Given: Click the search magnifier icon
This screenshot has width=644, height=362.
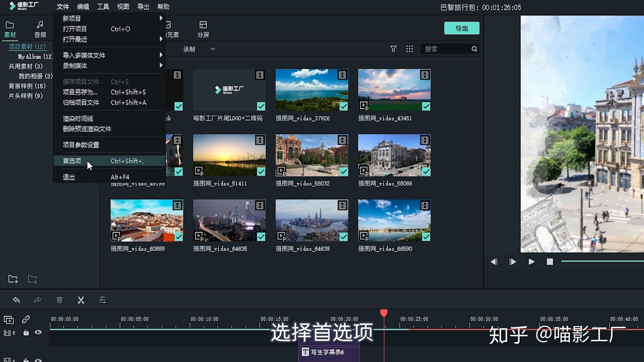Looking at the screenshot, I should 474,49.
